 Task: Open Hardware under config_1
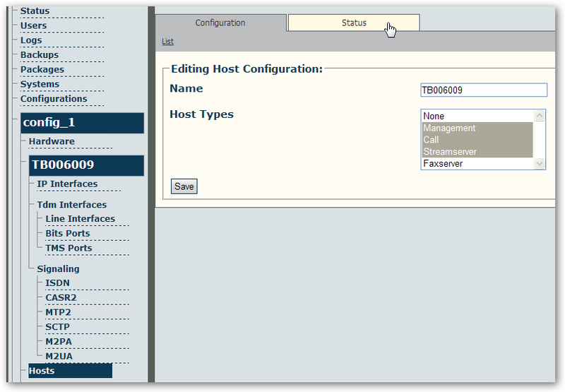point(52,141)
